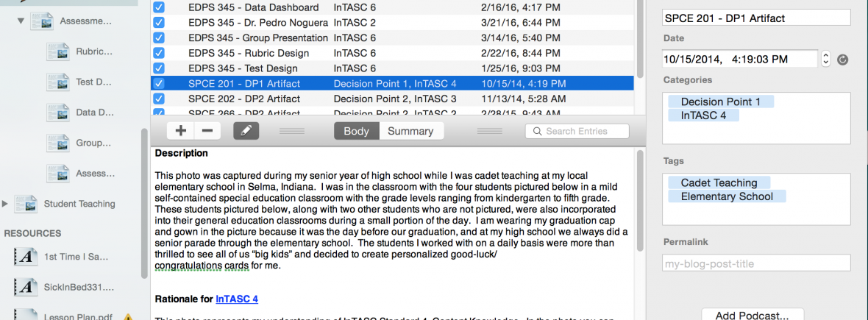This screenshot has height=320, width=868.
Task: Uncheck the EDPS 345 - Rubric Design checkbox
Action: click(x=159, y=53)
